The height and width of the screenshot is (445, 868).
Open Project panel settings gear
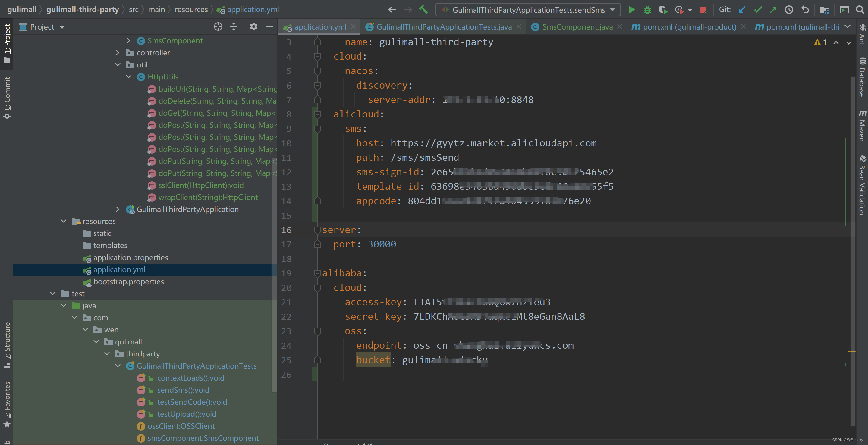point(253,26)
